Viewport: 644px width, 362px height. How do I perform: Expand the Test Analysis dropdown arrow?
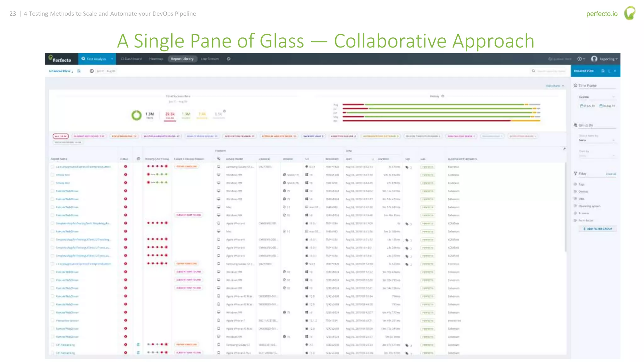[112, 59]
